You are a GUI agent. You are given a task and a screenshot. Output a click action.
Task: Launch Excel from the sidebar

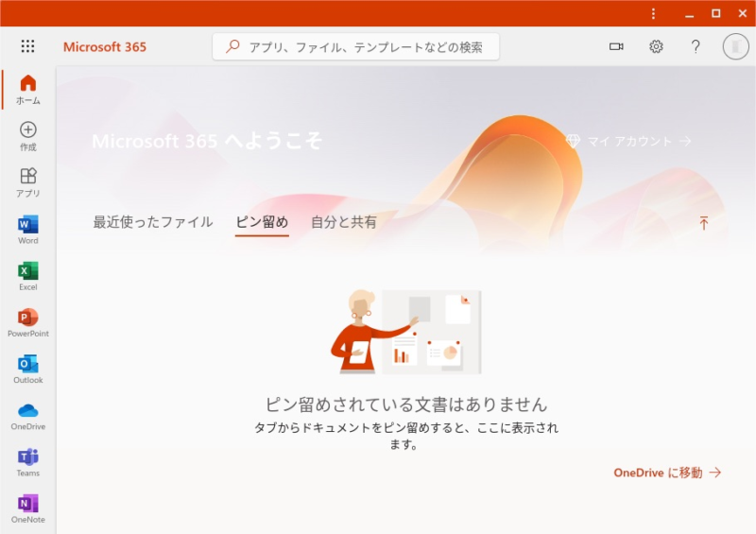click(28, 276)
